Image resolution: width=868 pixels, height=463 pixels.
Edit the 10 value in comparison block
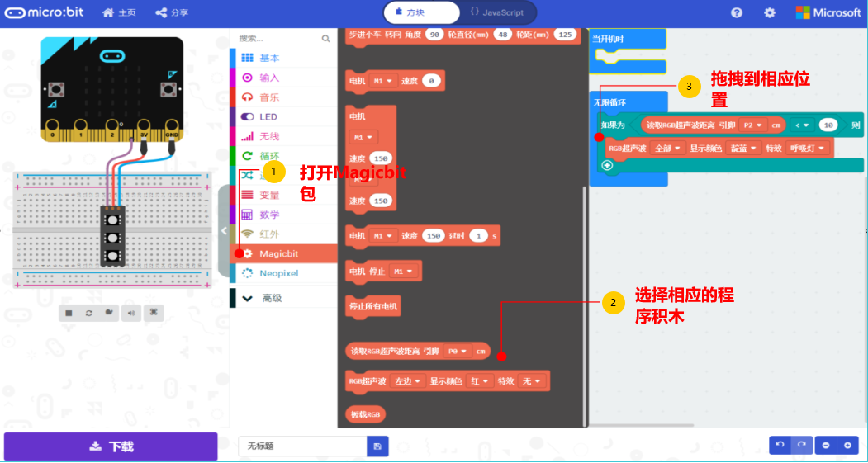(828, 125)
